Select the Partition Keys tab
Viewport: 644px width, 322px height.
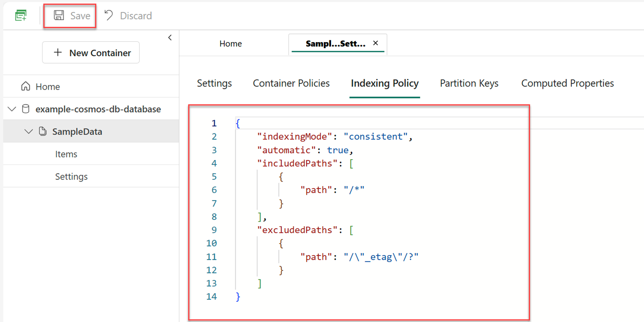[x=469, y=83]
